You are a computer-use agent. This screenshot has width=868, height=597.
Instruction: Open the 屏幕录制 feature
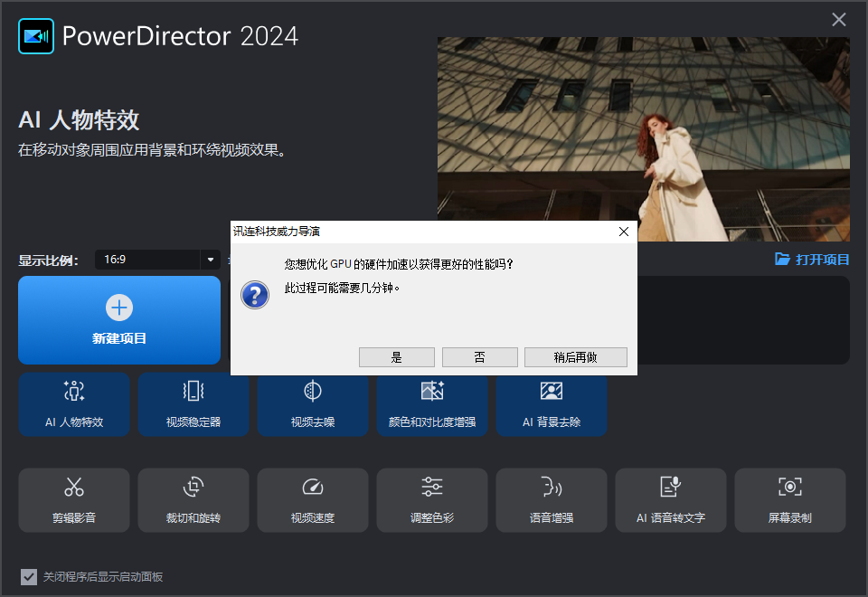[790, 499]
